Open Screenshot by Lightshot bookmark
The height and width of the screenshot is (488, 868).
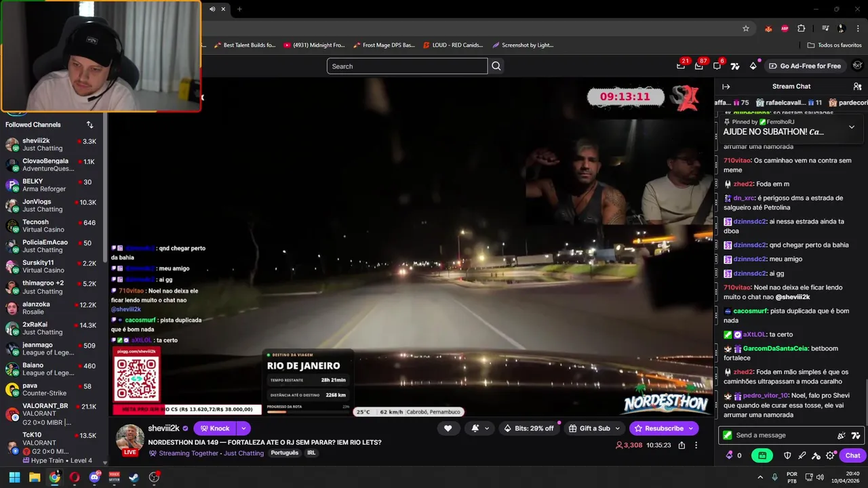523,45
